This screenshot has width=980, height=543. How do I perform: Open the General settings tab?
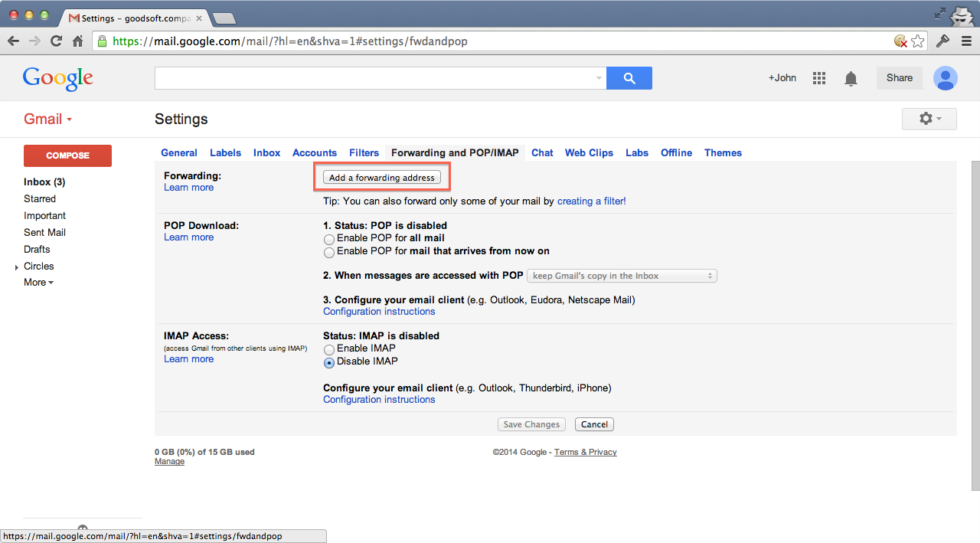pyautogui.click(x=179, y=153)
